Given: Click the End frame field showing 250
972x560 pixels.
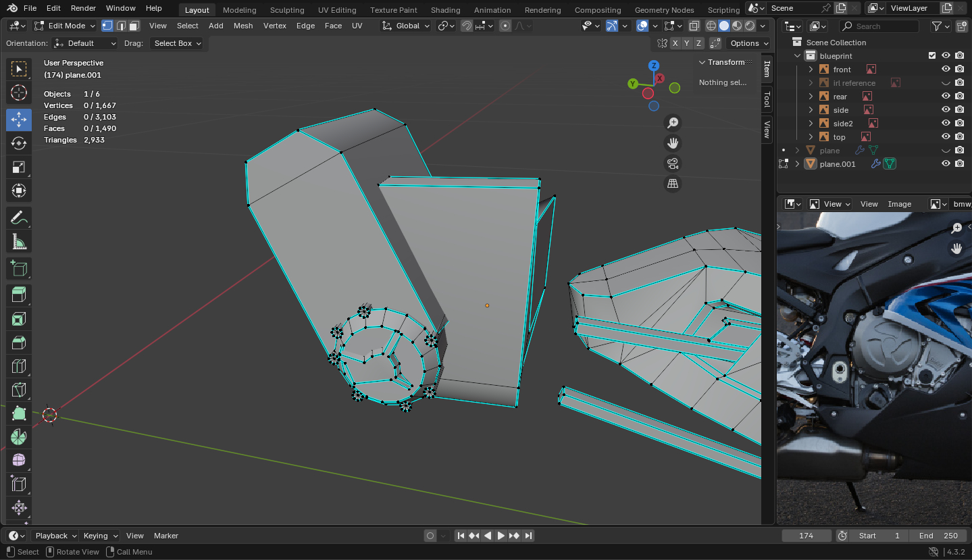Looking at the screenshot, I should [938, 536].
